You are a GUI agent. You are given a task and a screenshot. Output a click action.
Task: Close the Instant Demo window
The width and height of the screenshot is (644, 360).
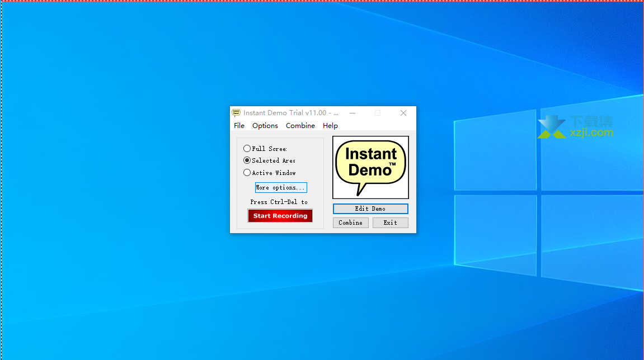click(403, 113)
